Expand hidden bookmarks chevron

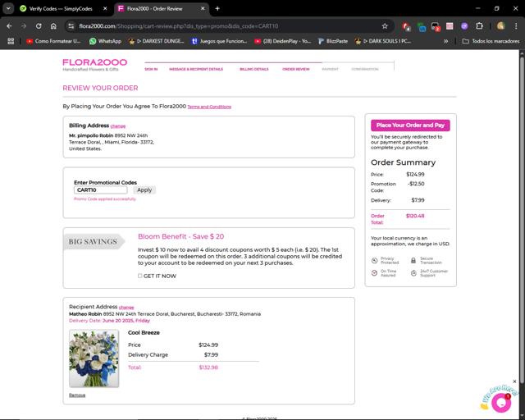point(445,41)
